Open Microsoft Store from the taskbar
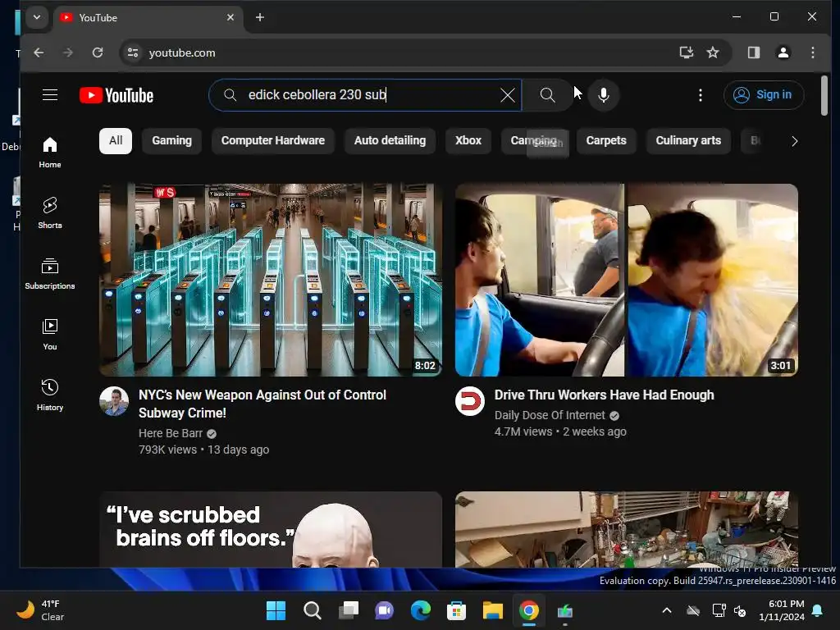The image size is (840, 630). (x=456, y=610)
